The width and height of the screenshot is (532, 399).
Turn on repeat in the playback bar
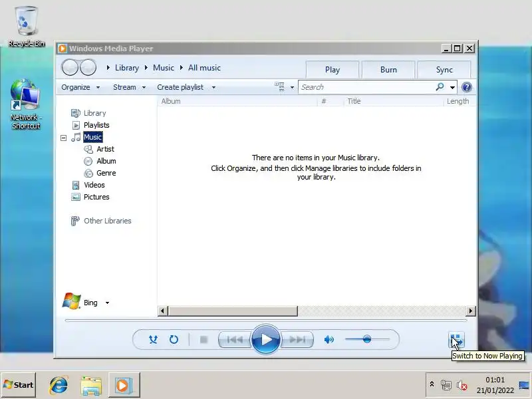click(x=174, y=339)
